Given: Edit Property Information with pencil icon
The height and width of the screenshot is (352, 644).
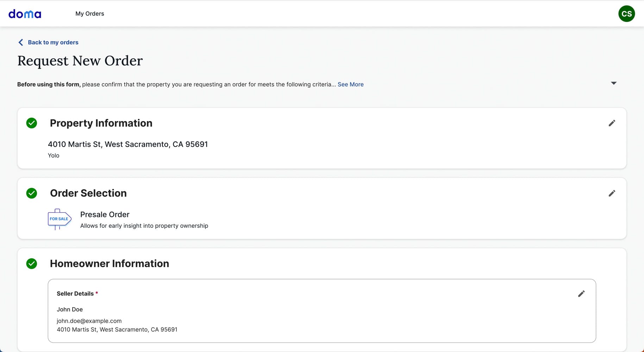Looking at the screenshot, I should 612,123.
